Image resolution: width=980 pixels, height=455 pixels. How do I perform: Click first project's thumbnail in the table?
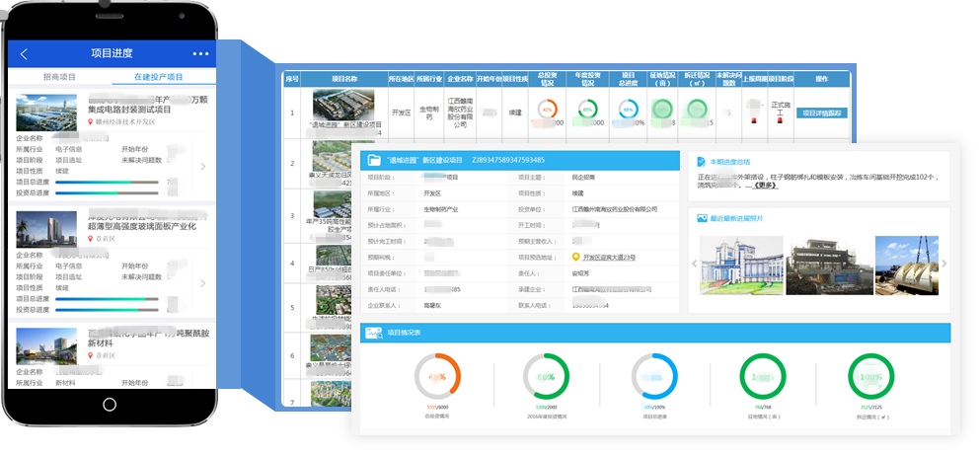pyautogui.click(x=343, y=105)
